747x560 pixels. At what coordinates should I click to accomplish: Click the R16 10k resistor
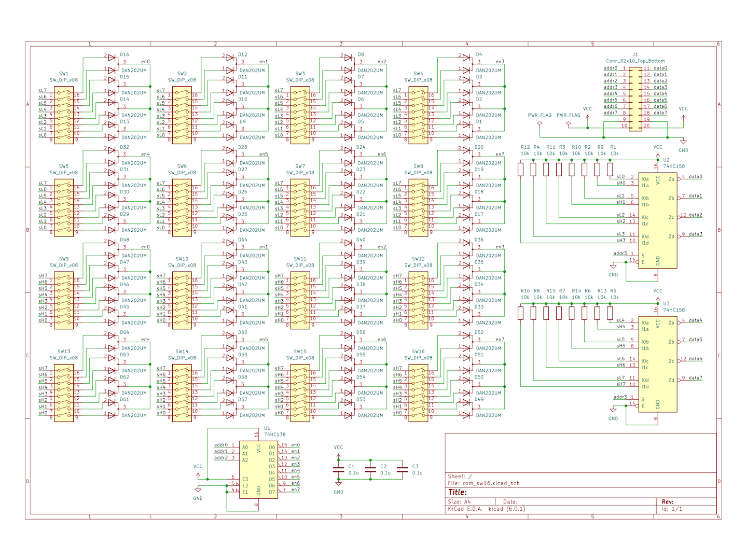(x=521, y=313)
